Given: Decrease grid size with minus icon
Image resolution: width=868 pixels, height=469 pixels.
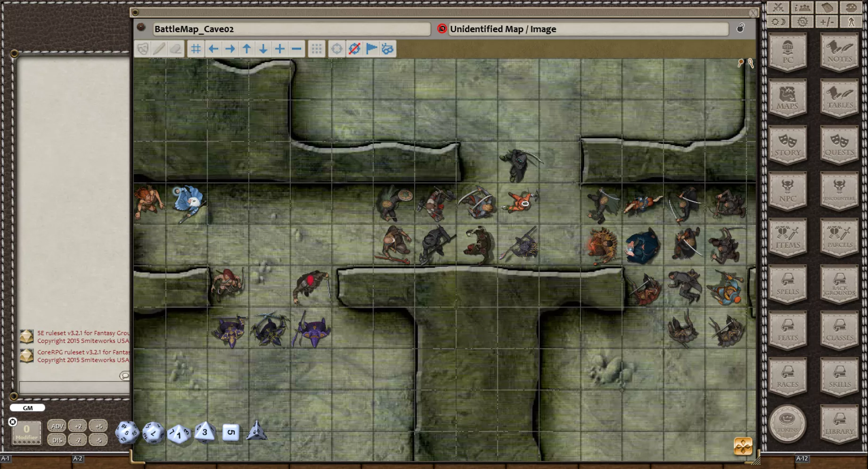Looking at the screenshot, I should pos(296,49).
